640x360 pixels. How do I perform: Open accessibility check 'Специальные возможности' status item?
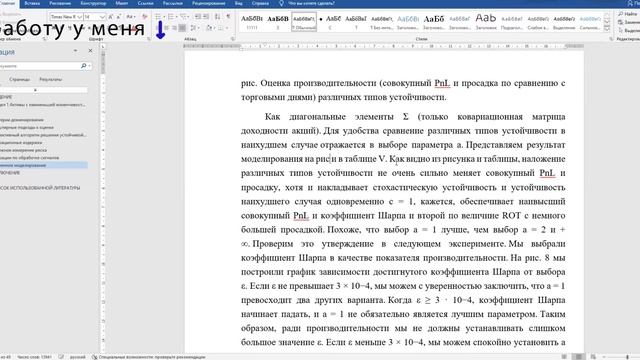pos(149,357)
